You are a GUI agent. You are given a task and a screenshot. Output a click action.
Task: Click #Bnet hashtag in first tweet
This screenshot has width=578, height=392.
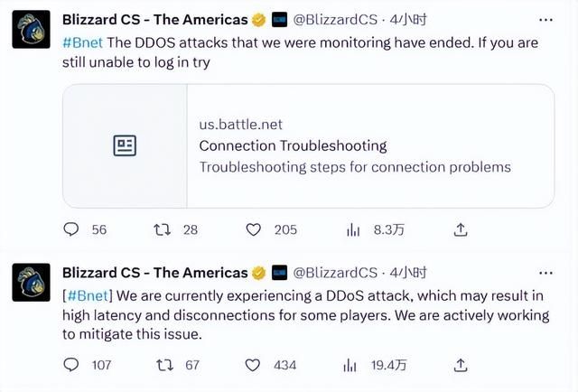pyautogui.click(x=82, y=42)
